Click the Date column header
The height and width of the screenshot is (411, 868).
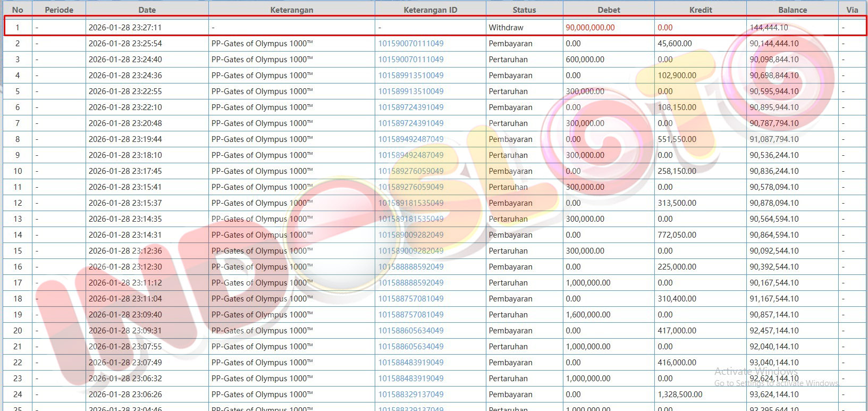pos(147,10)
